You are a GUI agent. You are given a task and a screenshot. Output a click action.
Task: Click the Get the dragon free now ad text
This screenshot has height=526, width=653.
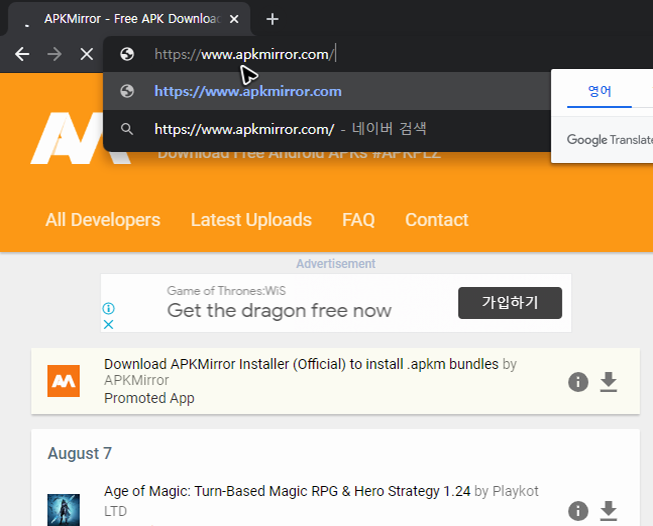[279, 311]
